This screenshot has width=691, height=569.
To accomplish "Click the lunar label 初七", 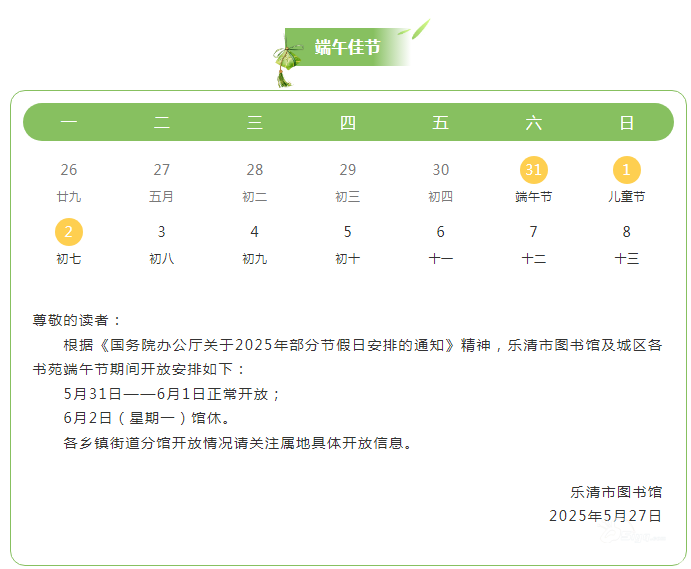I will click(69, 259).
